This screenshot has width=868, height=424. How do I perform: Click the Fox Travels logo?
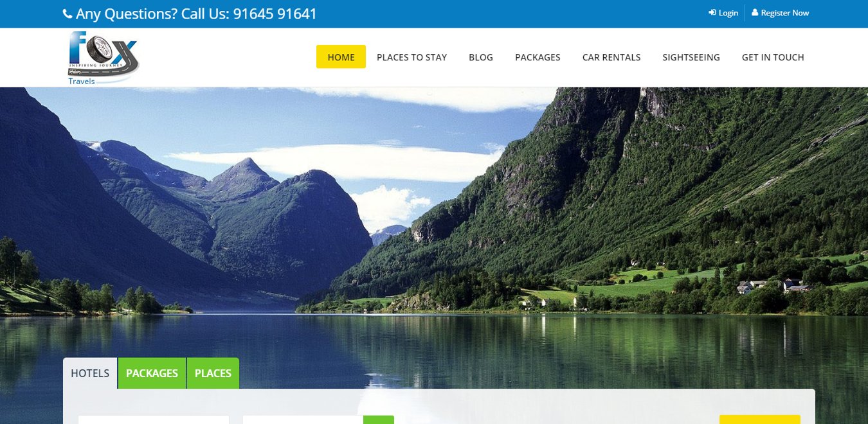click(x=104, y=58)
